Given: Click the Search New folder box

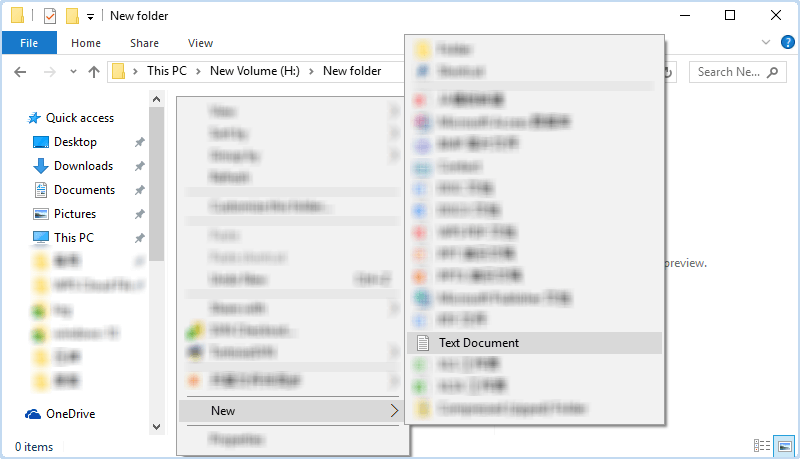Looking at the screenshot, I should click(728, 72).
